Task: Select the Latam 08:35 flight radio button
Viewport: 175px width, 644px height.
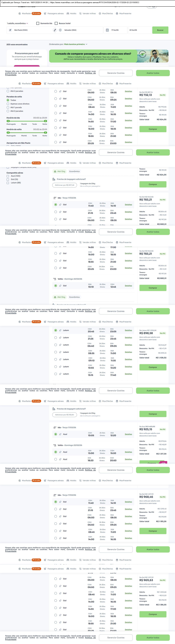Action: pyautogui.click(x=56, y=352)
